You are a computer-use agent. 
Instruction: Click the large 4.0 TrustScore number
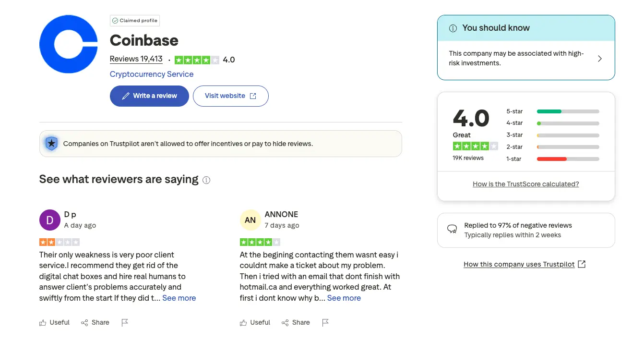click(471, 118)
